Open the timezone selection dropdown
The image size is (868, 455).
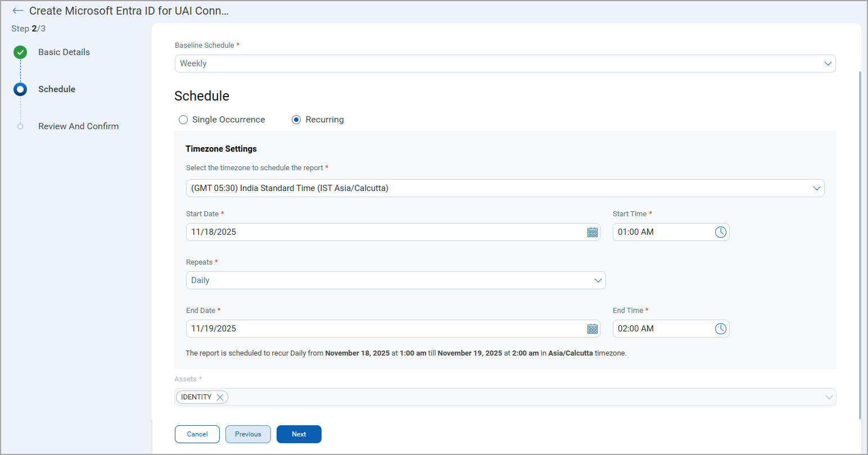point(816,188)
